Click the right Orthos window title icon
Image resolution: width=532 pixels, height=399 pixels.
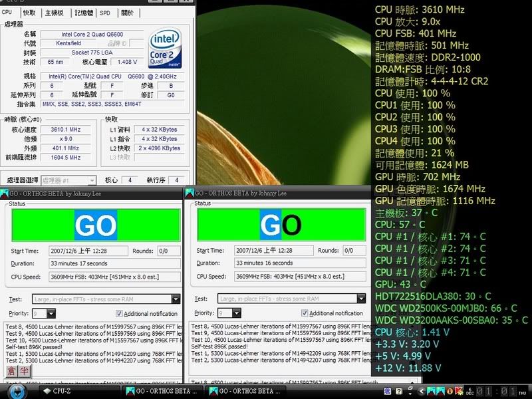(x=190, y=194)
